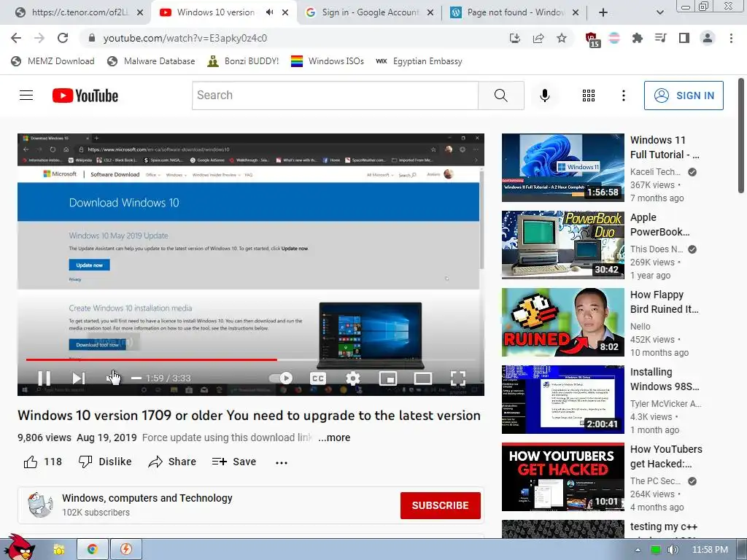Viewport: 747px width, 560px height.
Task: Open YouTube apps grid
Action: point(589,96)
